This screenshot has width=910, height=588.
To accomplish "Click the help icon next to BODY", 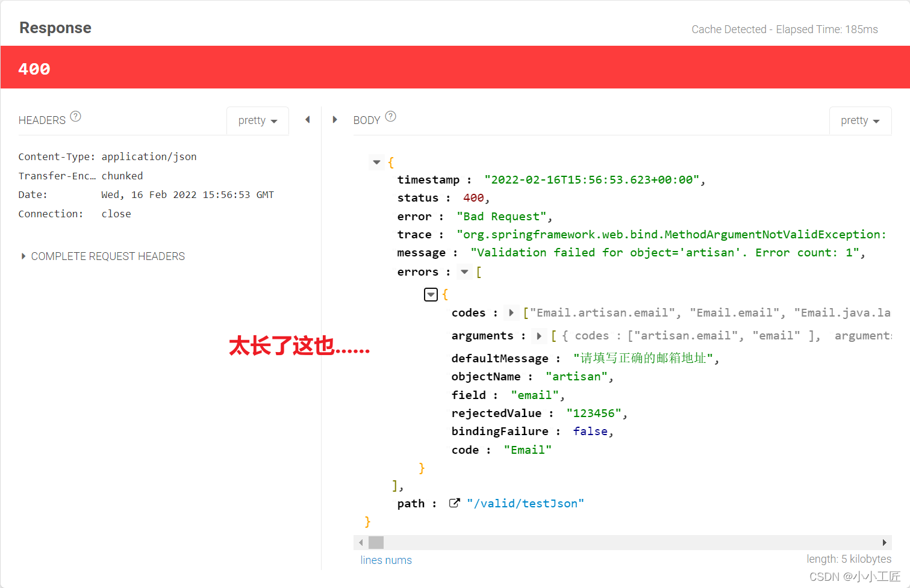I will click(390, 117).
